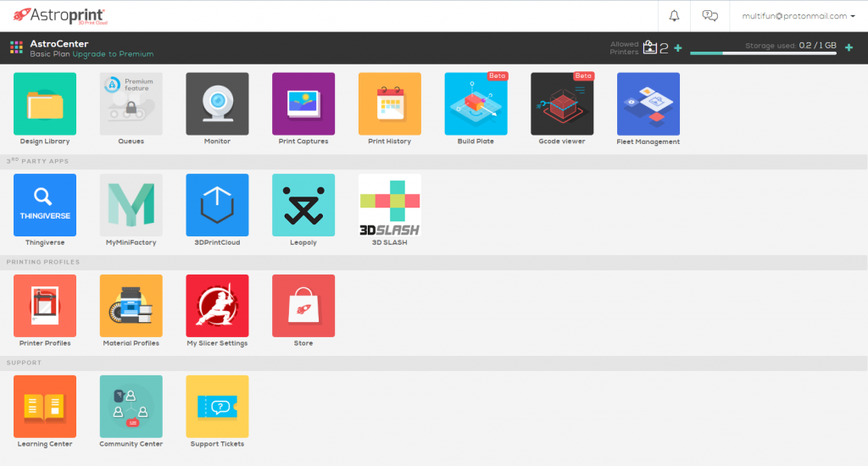The height and width of the screenshot is (466, 868).
Task: Add more storage with the plus button
Action: click(849, 47)
